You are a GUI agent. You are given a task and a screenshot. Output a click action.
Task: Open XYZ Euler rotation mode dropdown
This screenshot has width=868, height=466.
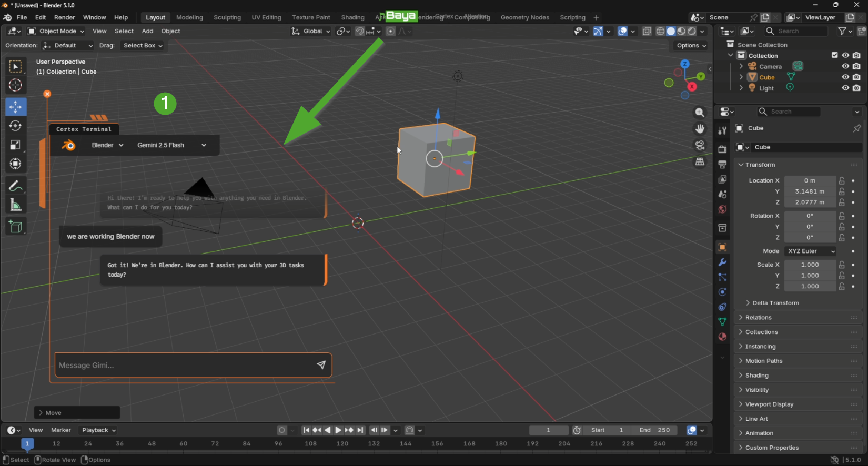810,251
